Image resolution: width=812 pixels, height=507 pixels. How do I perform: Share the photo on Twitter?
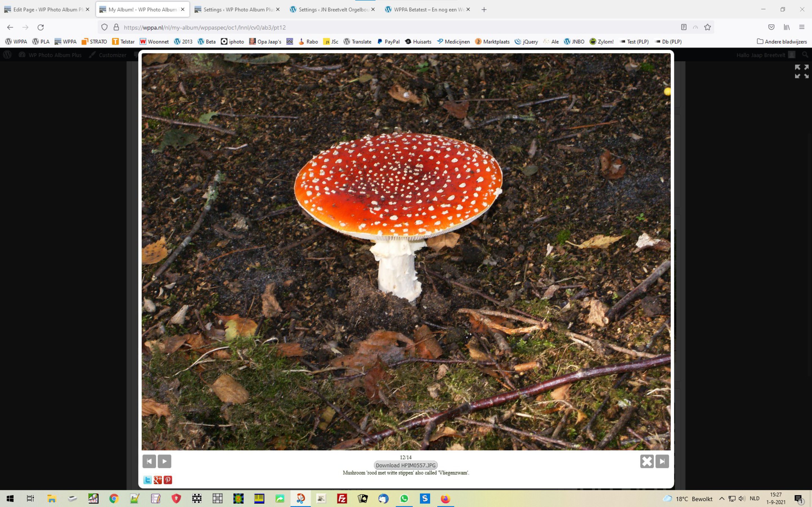coord(148,479)
